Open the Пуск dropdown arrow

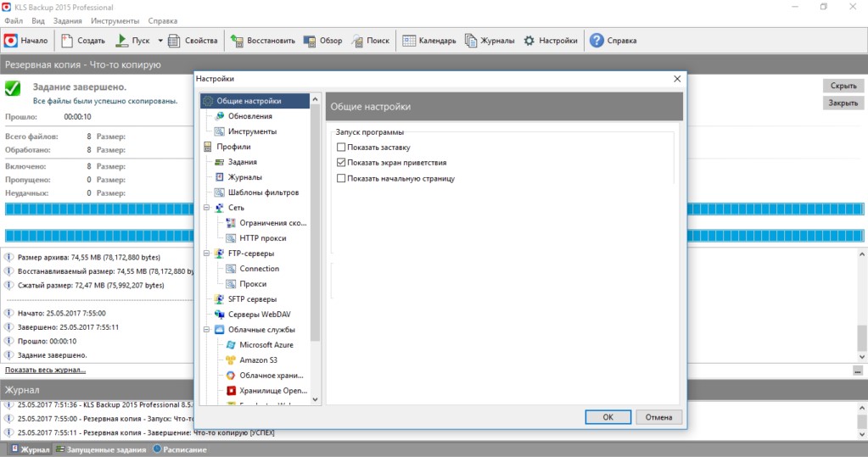[160, 41]
